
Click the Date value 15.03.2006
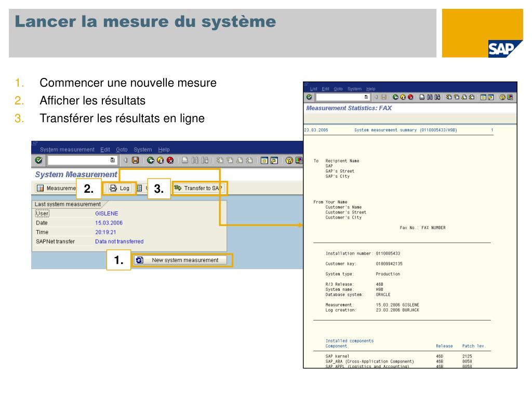[109, 223]
